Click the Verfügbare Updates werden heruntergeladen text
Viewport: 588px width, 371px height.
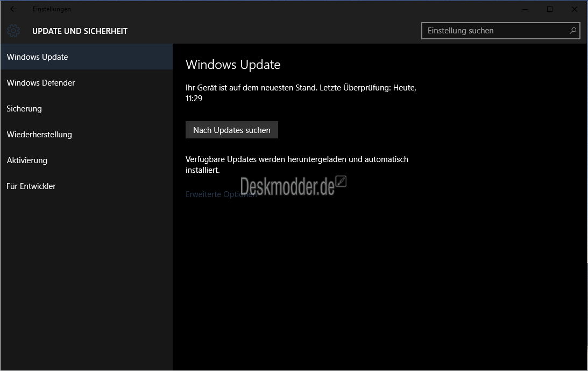[x=296, y=164]
